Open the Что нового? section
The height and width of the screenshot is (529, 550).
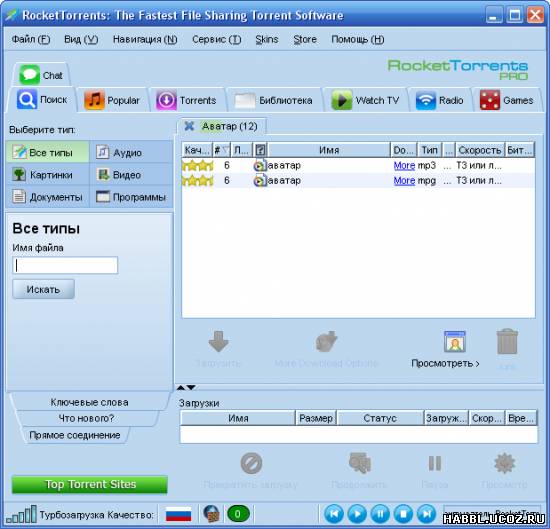click(86, 418)
